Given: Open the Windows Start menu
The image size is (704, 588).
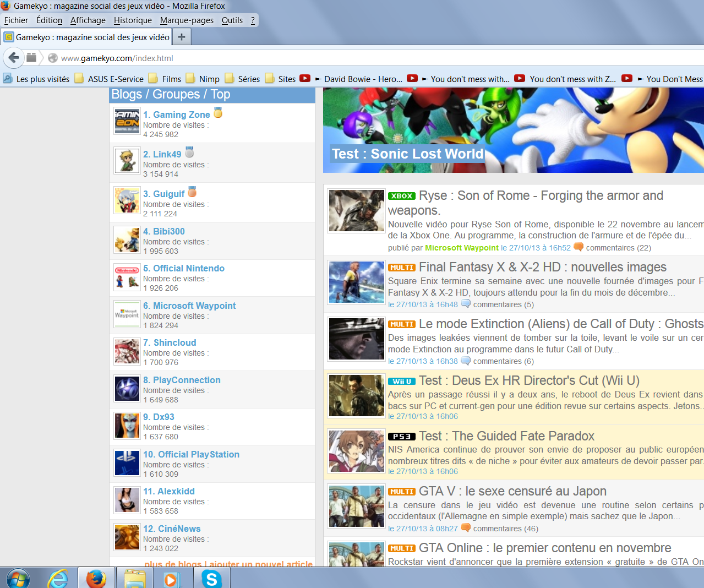Looking at the screenshot, I should coord(18,579).
